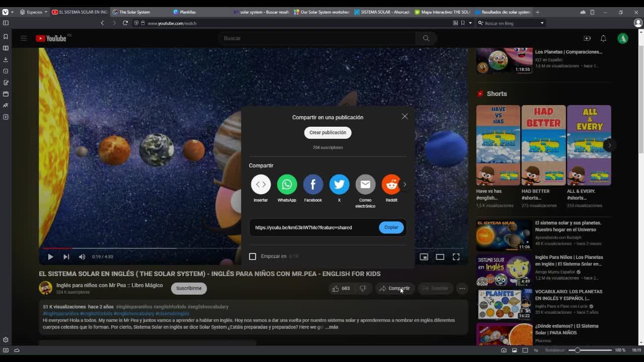
Task: Share the video on Facebook
Action: (x=313, y=185)
